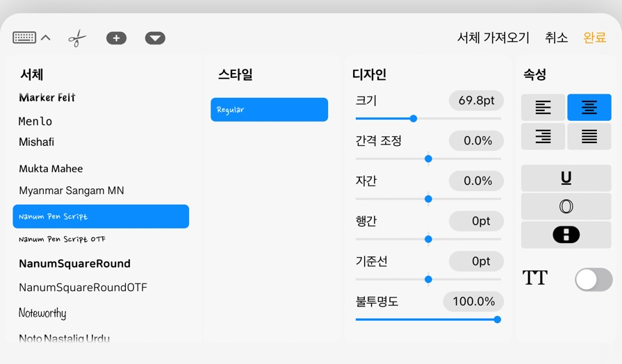Adjust the 자간 tracking slider
This screenshot has width=622, height=364.
pos(428,199)
